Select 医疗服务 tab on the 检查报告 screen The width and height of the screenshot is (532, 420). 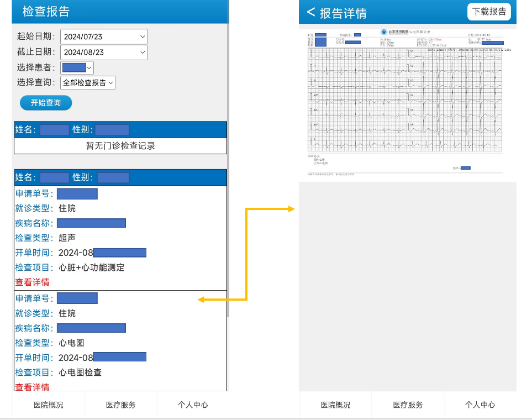pyautogui.click(x=120, y=405)
